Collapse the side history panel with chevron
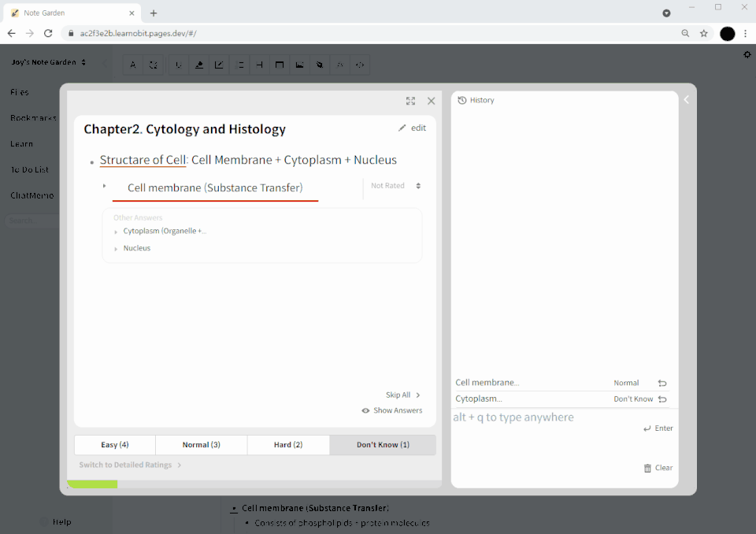Image resolution: width=756 pixels, height=534 pixels. pyautogui.click(x=687, y=100)
